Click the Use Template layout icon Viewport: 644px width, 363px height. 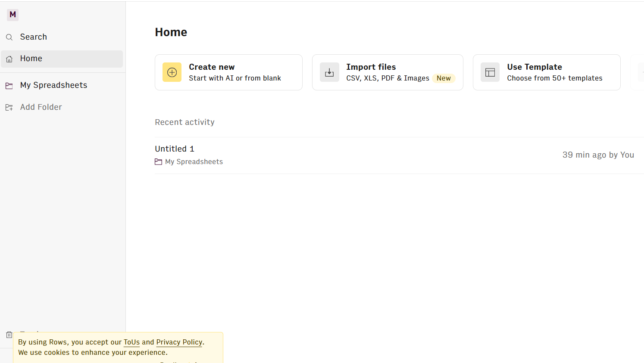[490, 72]
